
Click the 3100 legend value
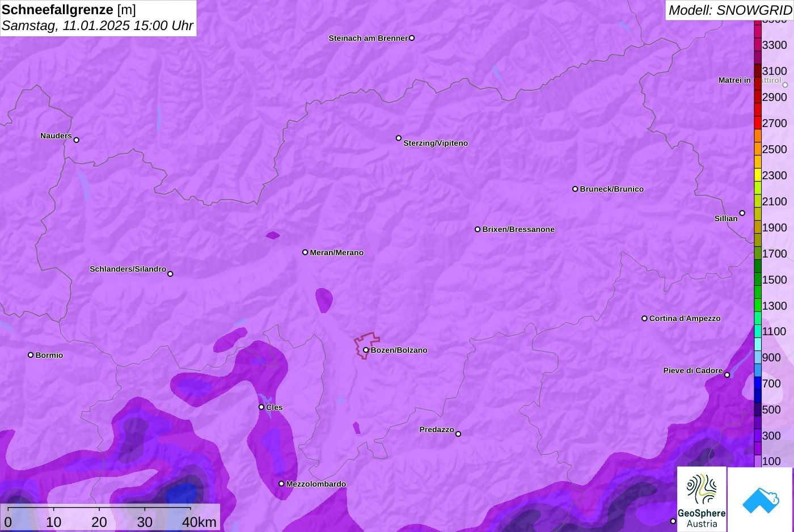(x=775, y=71)
